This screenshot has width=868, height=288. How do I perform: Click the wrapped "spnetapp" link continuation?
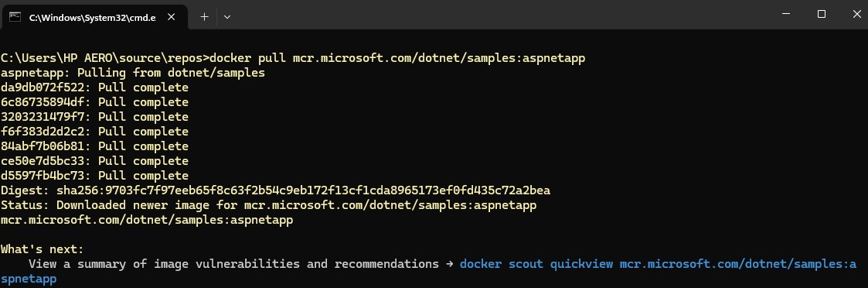pyautogui.click(x=29, y=279)
